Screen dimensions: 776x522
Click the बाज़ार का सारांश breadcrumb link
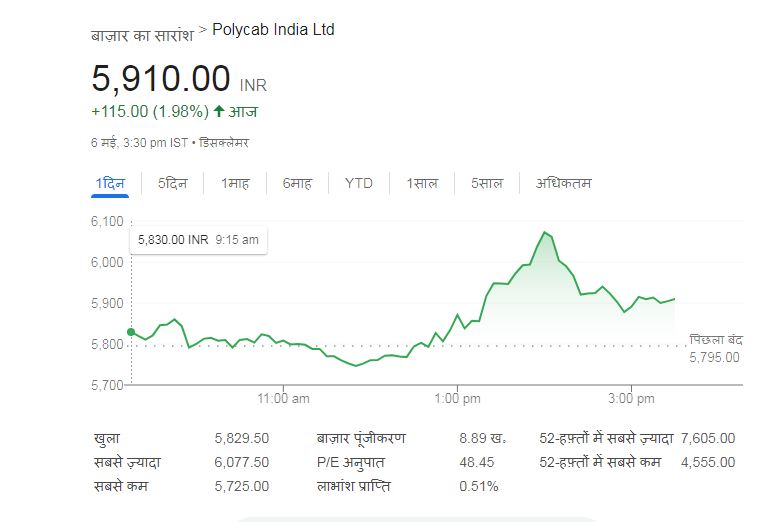tap(141, 33)
